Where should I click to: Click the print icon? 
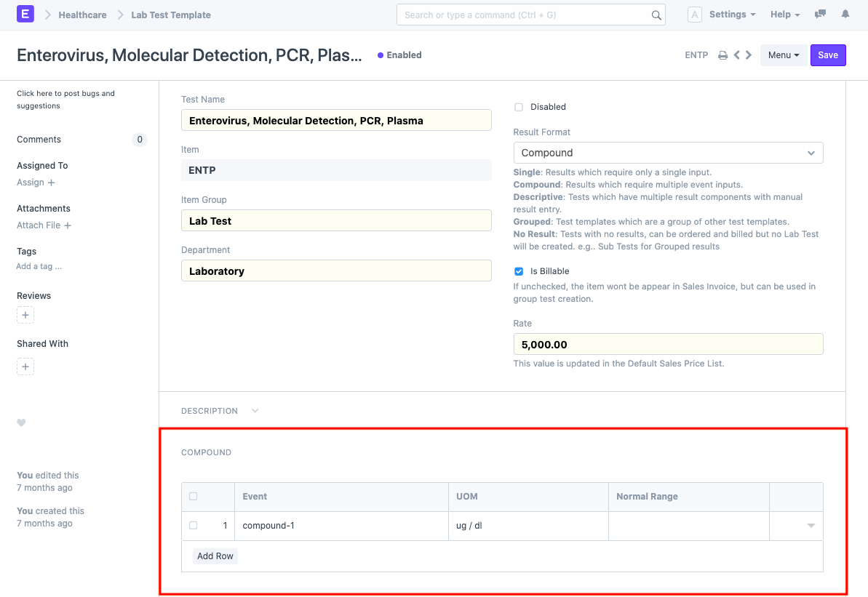(x=722, y=55)
